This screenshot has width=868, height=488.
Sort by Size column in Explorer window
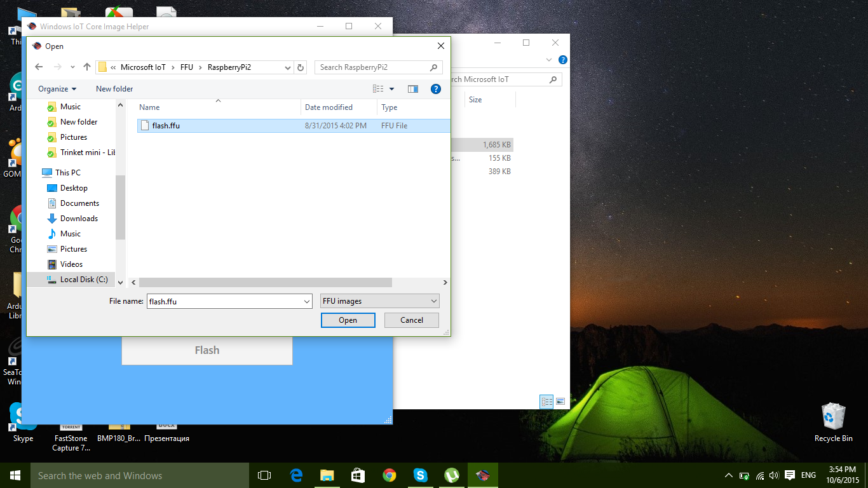(x=475, y=100)
